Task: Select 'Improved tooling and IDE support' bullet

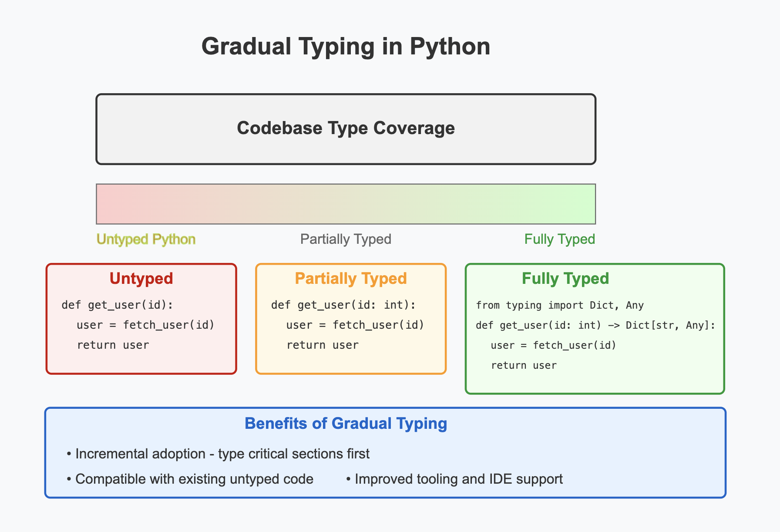Action: [454, 479]
